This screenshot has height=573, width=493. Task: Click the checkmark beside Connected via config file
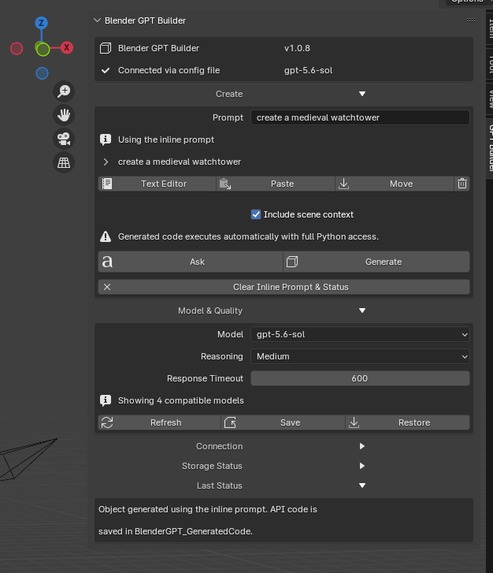pyautogui.click(x=106, y=70)
